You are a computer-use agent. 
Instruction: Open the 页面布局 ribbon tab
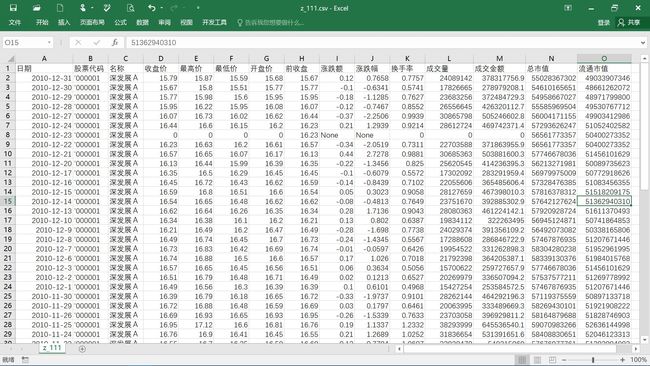click(92, 22)
